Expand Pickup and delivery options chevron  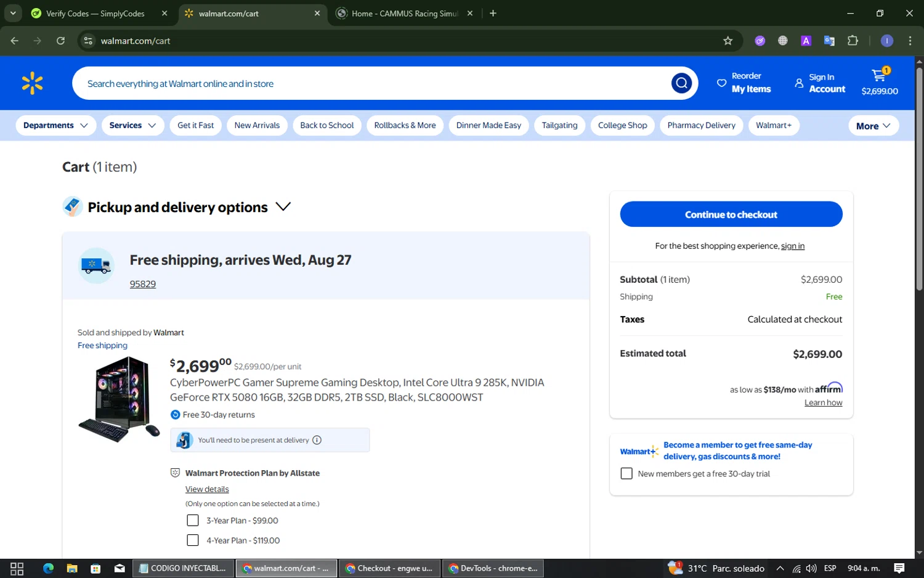click(283, 207)
